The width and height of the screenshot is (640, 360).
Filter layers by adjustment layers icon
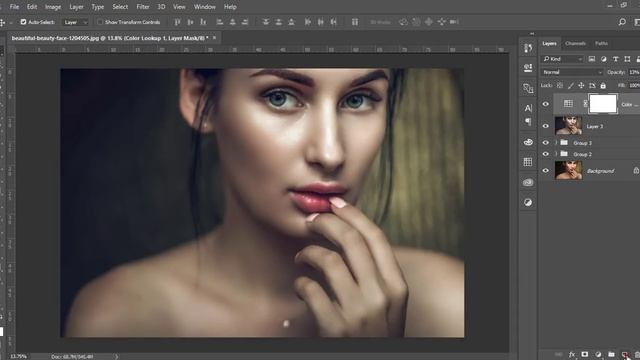point(604,59)
